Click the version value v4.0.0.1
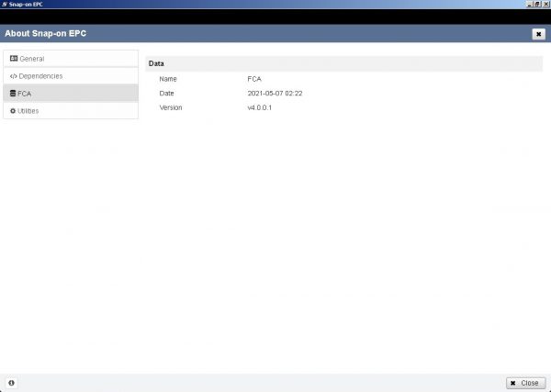The height and width of the screenshot is (392, 551). [260, 107]
